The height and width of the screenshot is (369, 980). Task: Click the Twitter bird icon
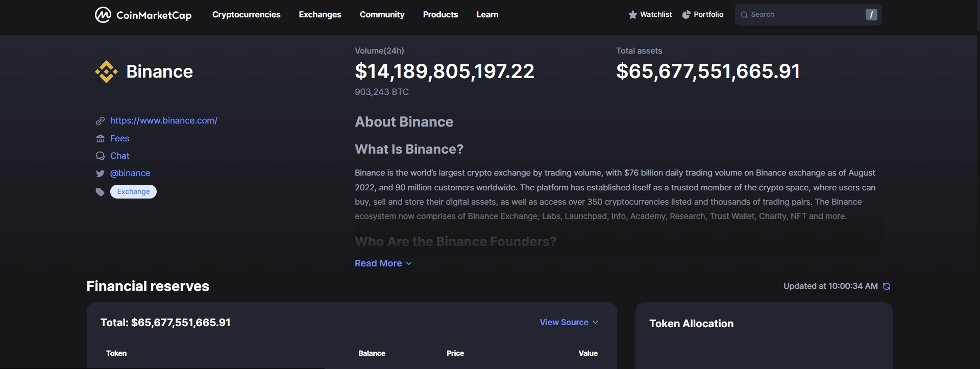click(100, 174)
